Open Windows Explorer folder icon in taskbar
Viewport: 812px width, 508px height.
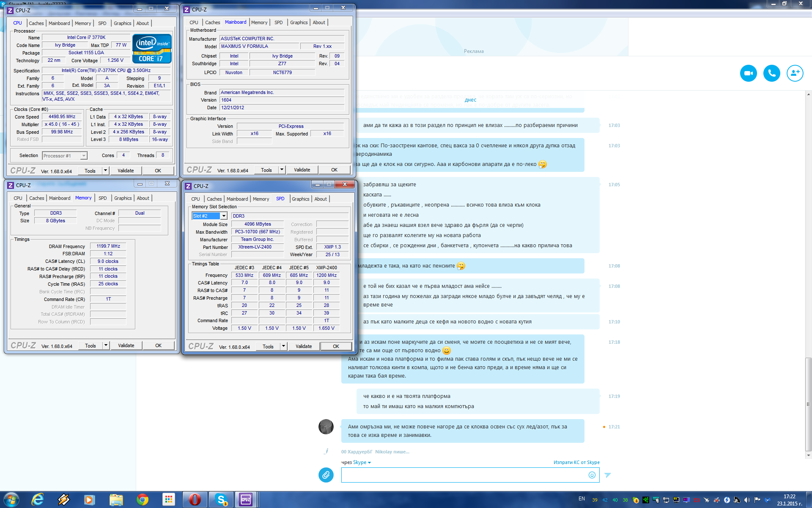click(x=116, y=500)
